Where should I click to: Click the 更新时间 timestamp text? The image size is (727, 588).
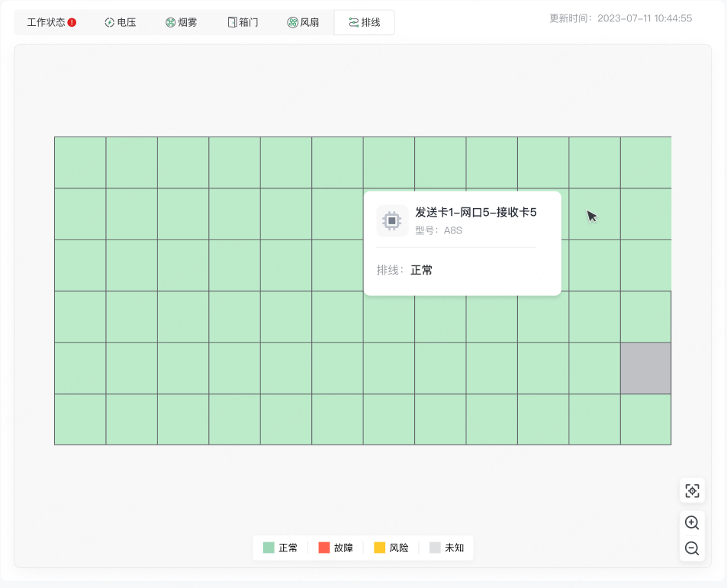pyautogui.click(x=620, y=18)
